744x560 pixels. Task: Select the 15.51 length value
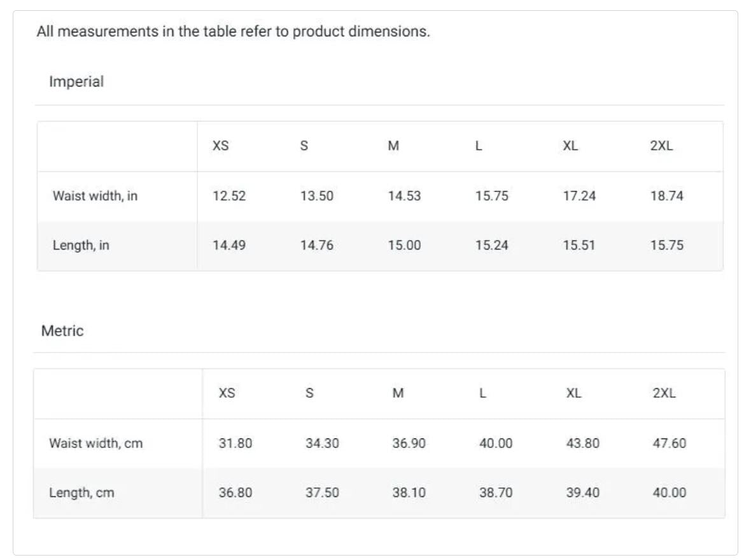tap(579, 246)
